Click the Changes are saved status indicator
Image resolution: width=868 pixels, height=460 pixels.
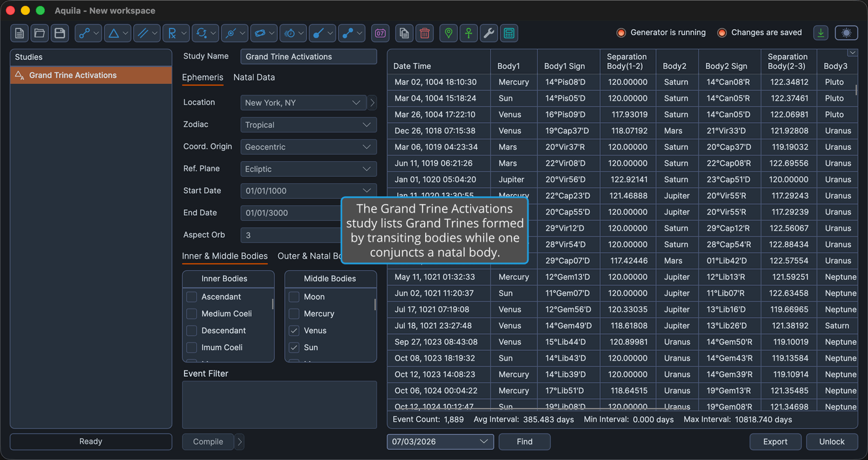759,32
